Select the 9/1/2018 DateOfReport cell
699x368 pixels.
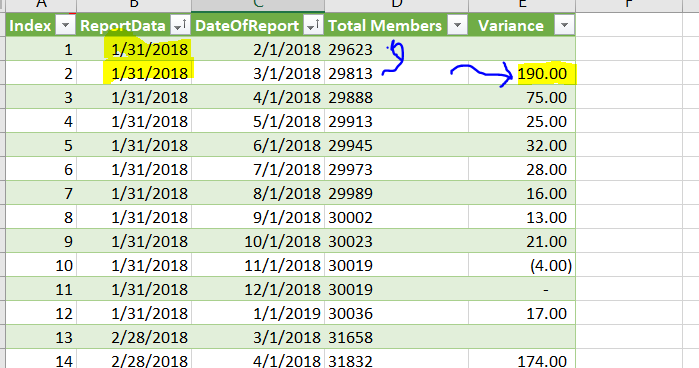(258, 217)
